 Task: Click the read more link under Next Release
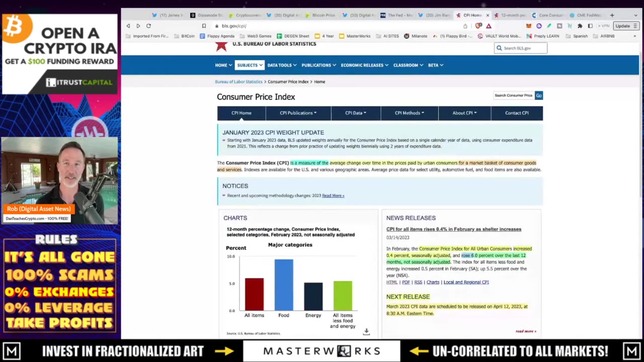pos(526,331)
